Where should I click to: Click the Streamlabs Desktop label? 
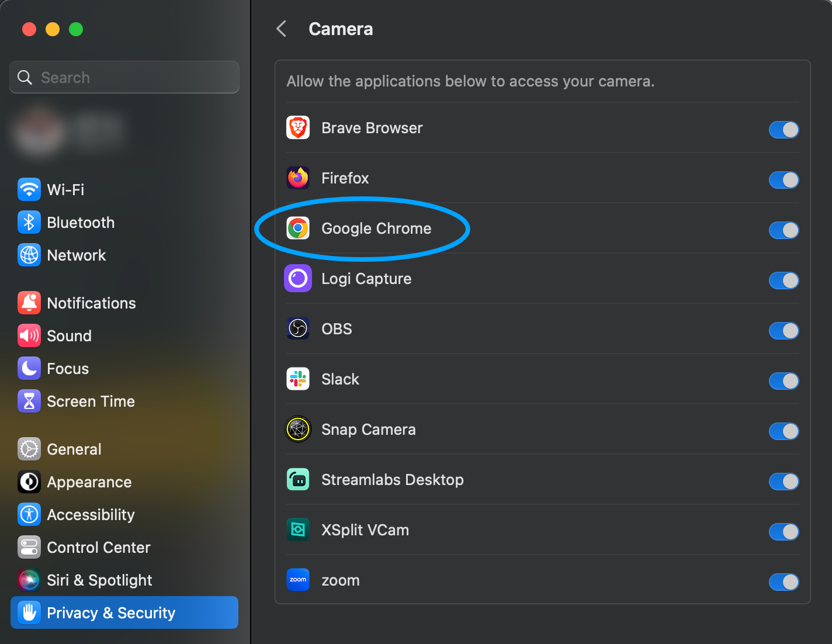(393, 479)
